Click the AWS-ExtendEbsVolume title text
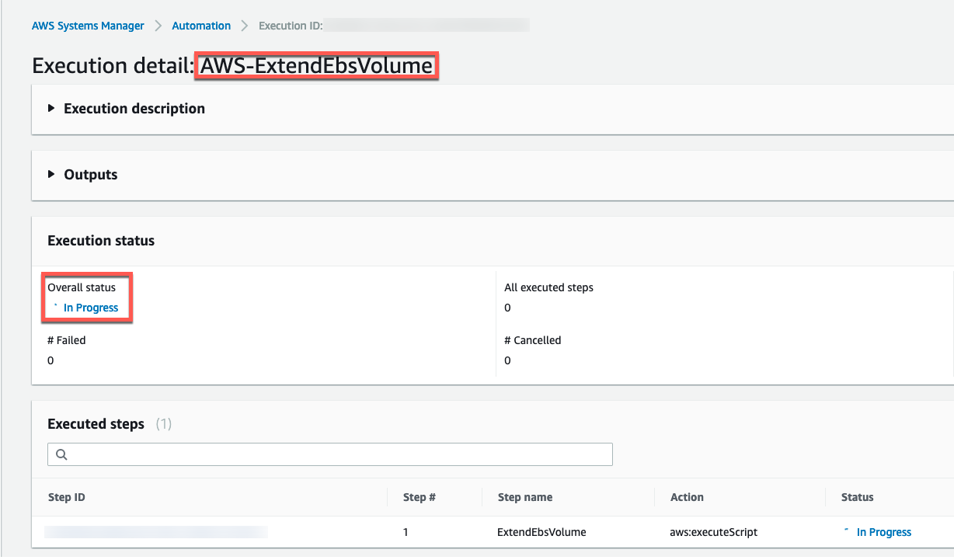 coord(316,66)
